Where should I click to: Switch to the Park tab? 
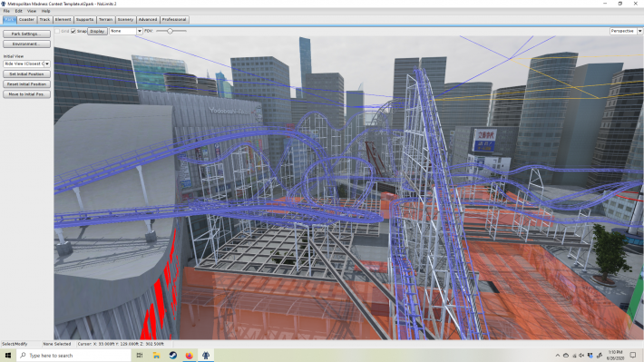[x=9, y=20]
